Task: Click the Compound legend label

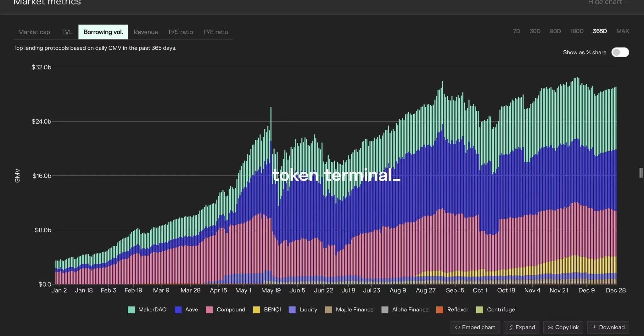Action: (231, 310)
